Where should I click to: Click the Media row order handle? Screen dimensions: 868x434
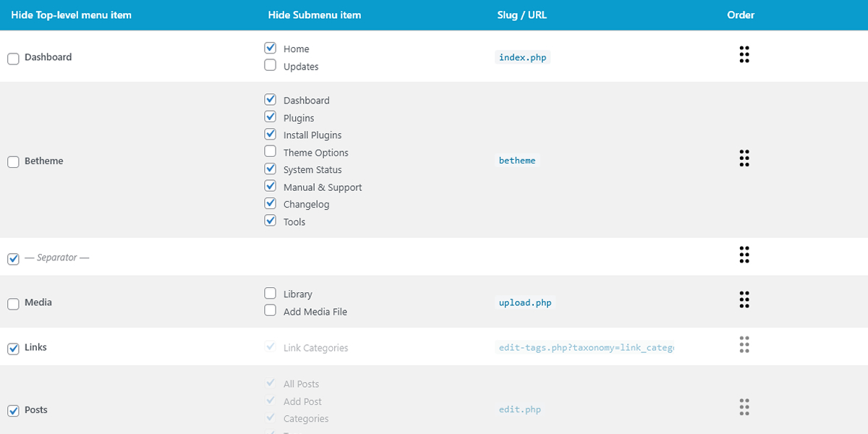(744, 299)
